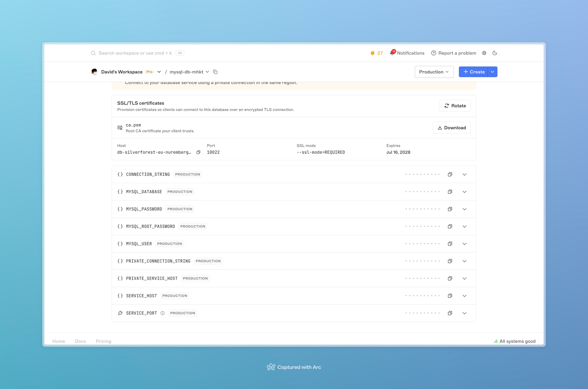The height and width of the screenshot is (389, 588).
Task: Expand the MYSQL_USER row
Action: point(464,244)
